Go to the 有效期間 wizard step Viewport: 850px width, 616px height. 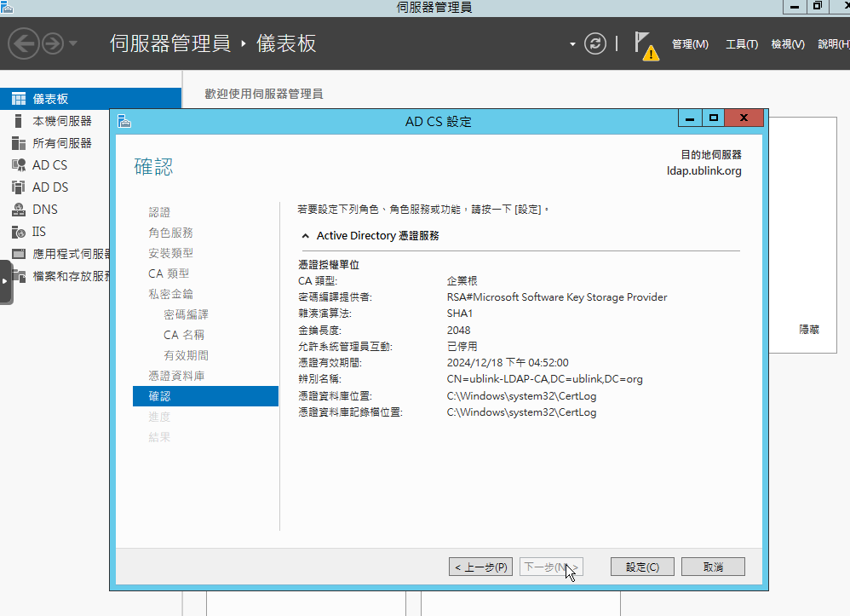tap(186, 355)
